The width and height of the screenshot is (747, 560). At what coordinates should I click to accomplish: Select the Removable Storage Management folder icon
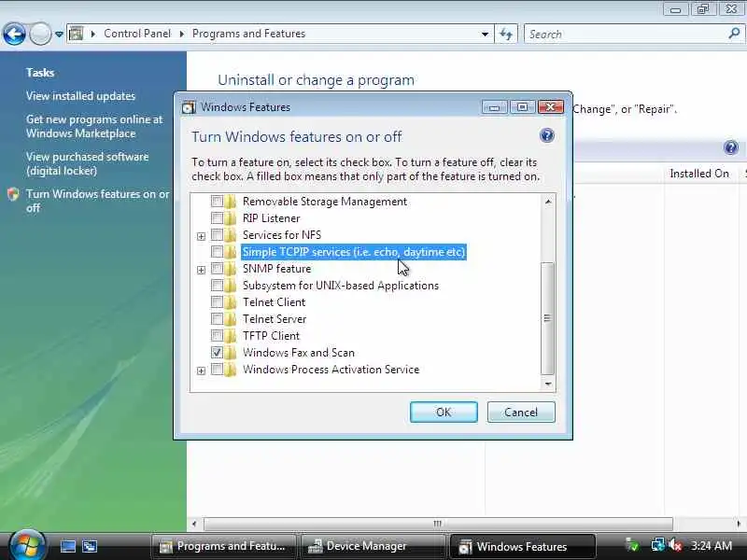click(x=231, y=202)
